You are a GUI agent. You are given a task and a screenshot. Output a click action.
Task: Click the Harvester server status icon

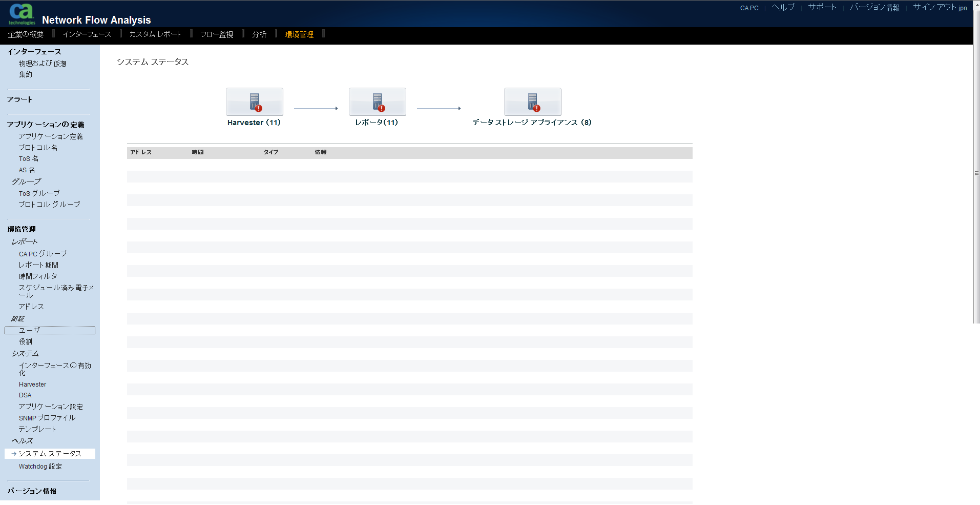pyautogui.click(x=255, y=102)
